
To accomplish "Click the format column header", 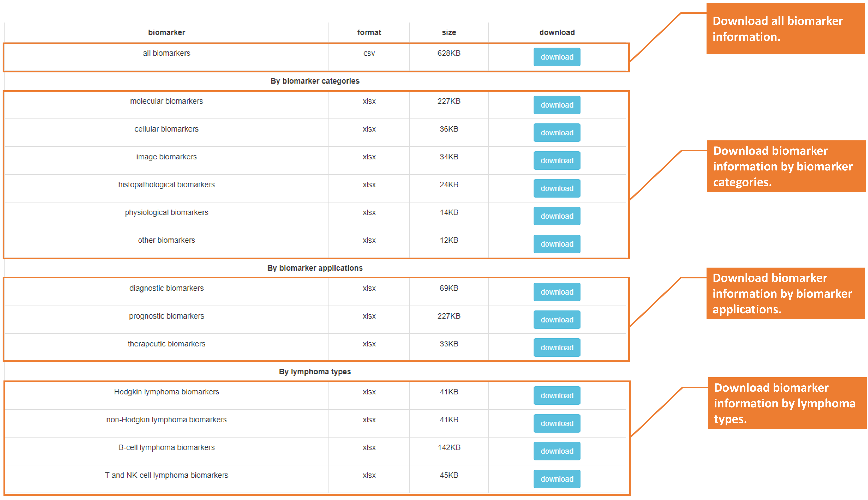I will [x=369, y=33].
